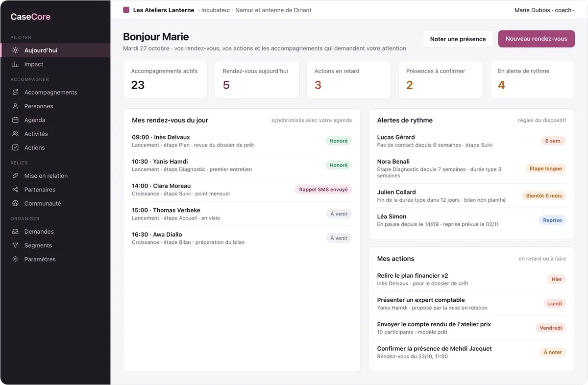Viewport: 588px width, 385px height.
Task: Click the À noter badge
Action: point(553,352)
